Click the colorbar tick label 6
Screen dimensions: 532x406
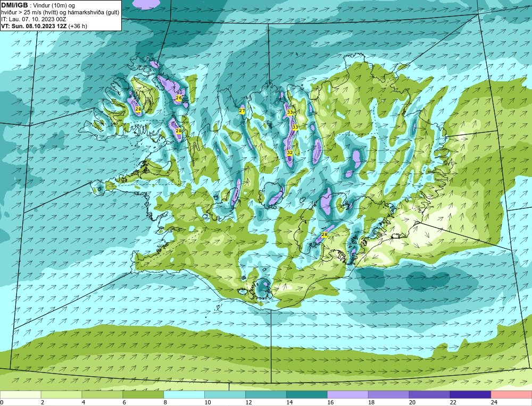[124, 402]
